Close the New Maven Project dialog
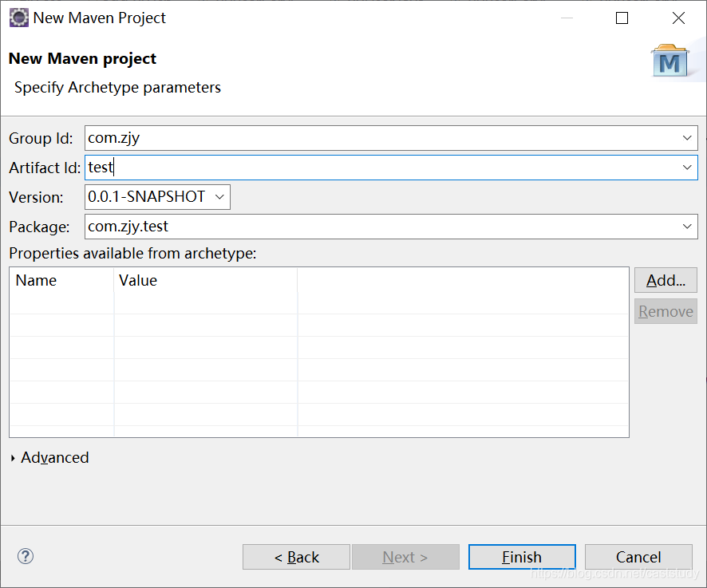This screenshot has height=588, width=707. click(678, 18)
